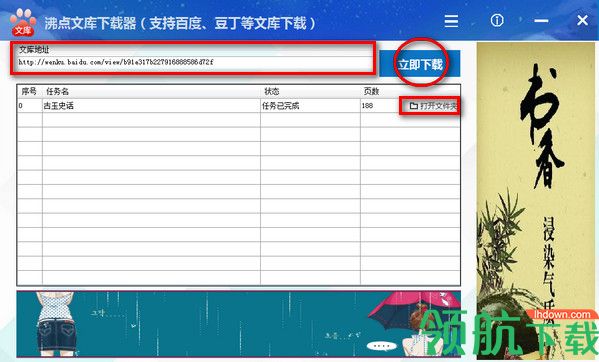This screenshot has height=362, width=599.
Task: Click the info icon in title bar
Action: pos(497,20)
